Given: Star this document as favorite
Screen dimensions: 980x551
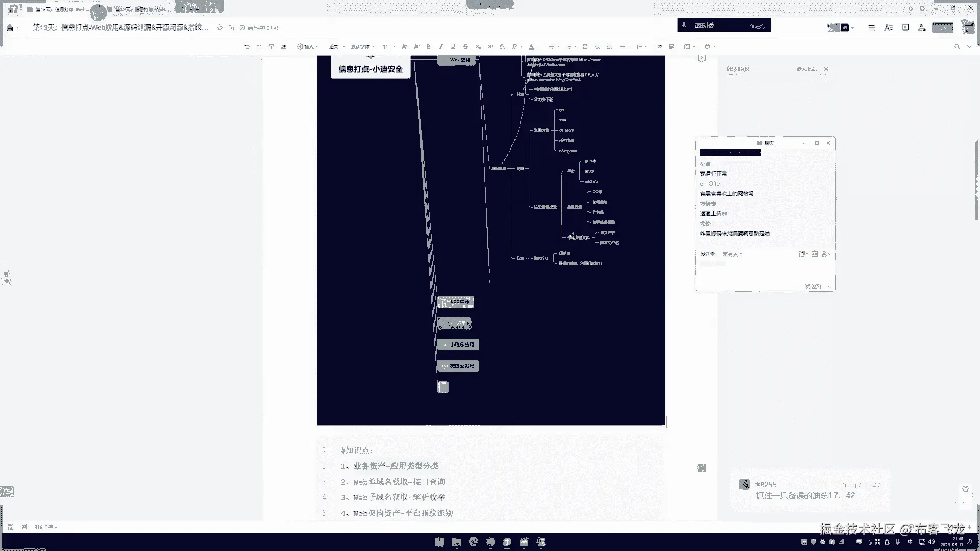Looking at the screenshot, I should (220, 28).
